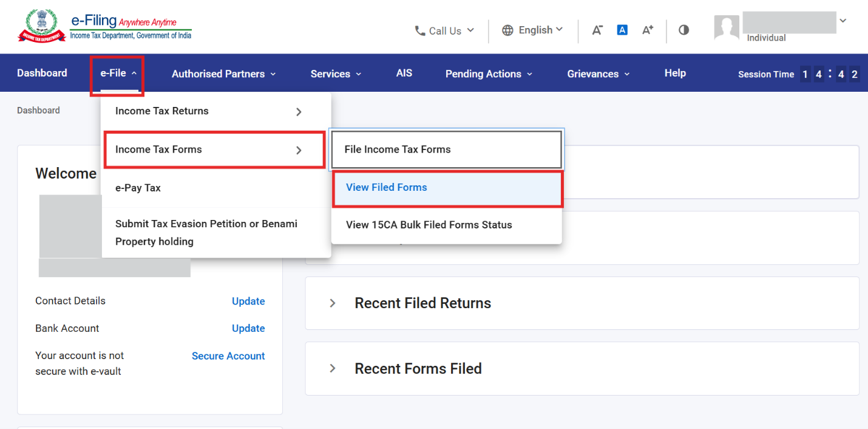This screenshot has width=868, height=429.
Task: Open the AIS tab
Action: pyautogui.click(x=404, y=74)
